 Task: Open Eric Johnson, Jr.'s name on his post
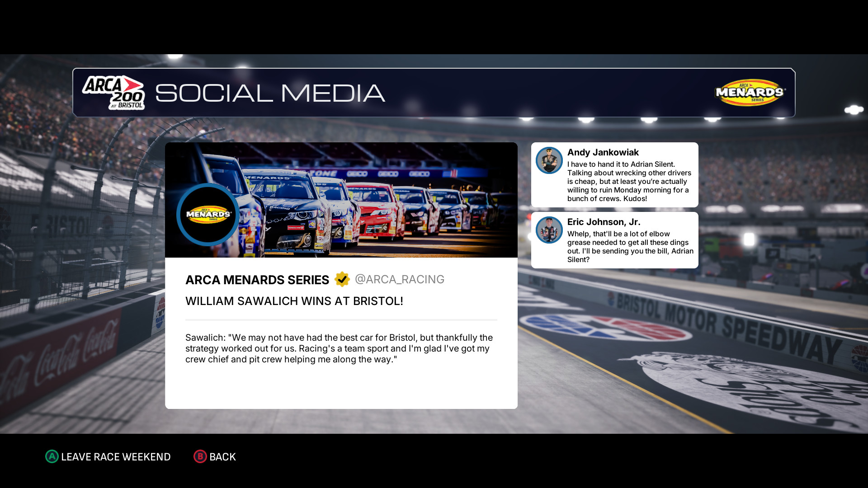[604, 222]
